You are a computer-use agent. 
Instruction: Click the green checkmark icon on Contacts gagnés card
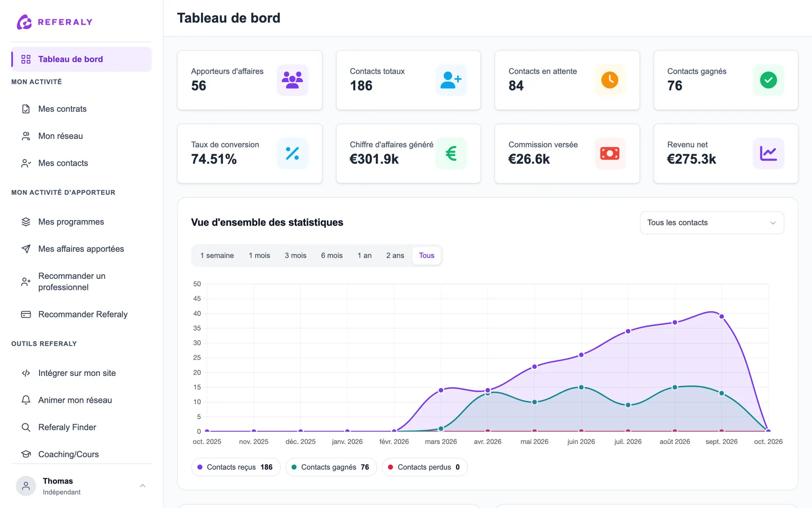coord(768,80)
